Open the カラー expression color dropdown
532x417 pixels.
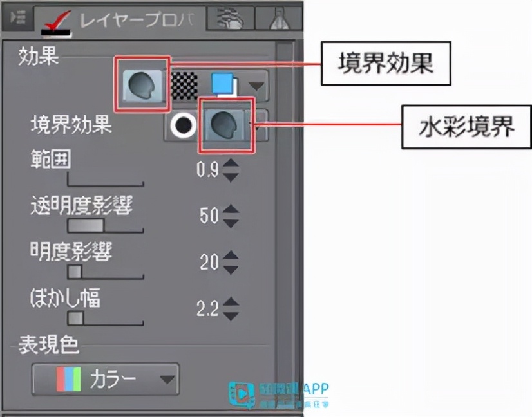pos(106,380)
